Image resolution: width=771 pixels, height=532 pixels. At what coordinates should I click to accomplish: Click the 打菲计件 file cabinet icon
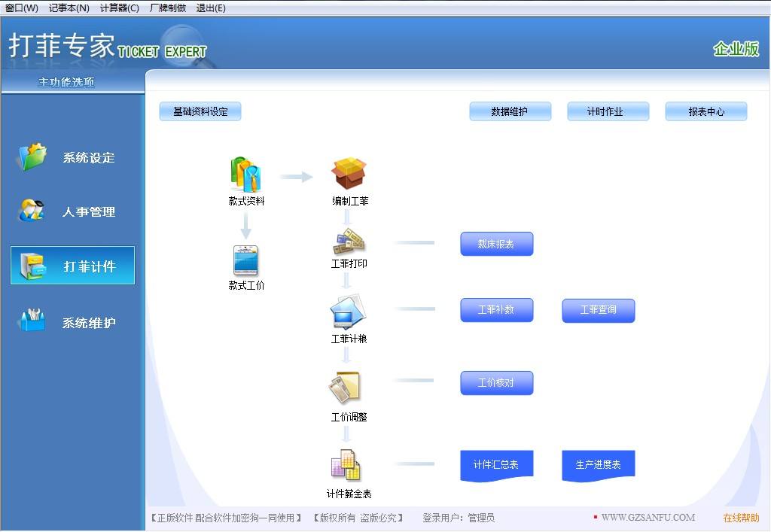(33, 266)
